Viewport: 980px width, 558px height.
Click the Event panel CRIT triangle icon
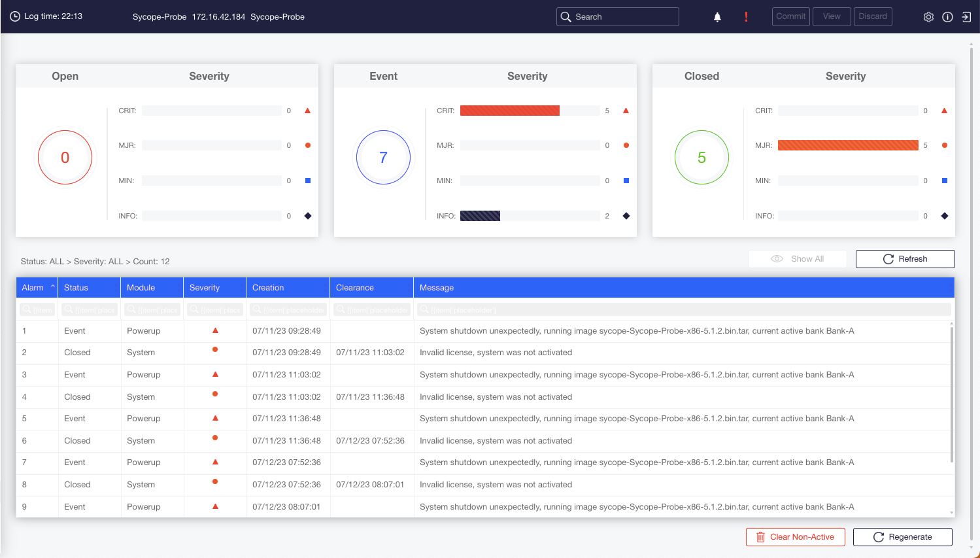(626, 111)
